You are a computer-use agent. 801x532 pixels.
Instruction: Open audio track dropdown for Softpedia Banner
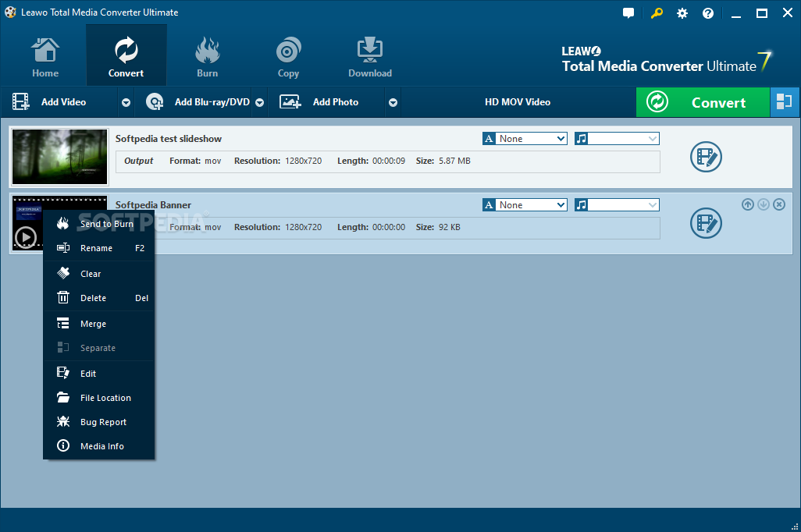tap(617, 204)
